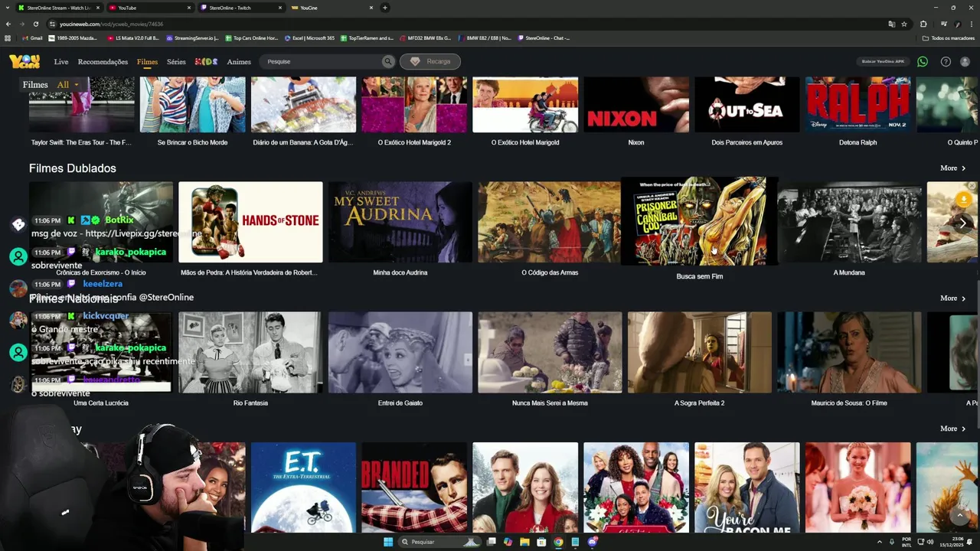Click the scroll-to-top arrow button

tap(960, 516)
